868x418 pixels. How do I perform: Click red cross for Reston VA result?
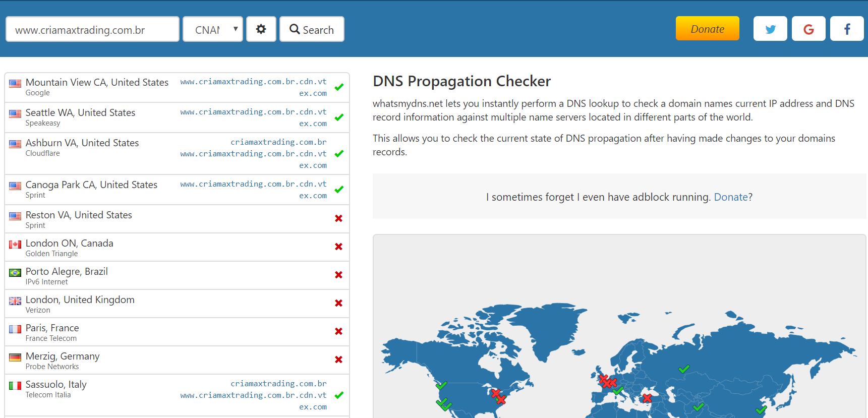pyautogui.click(x=339, y=218)
